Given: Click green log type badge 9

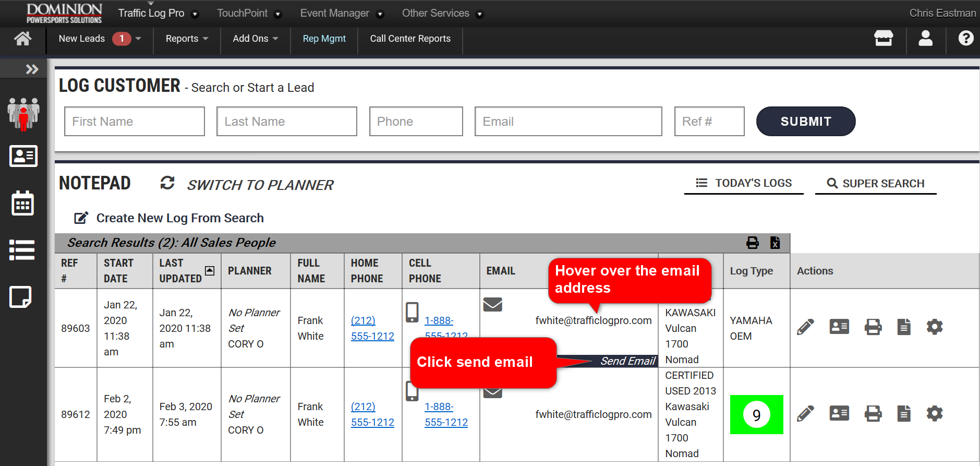Looking at the screenshot, I should (756, 415).
